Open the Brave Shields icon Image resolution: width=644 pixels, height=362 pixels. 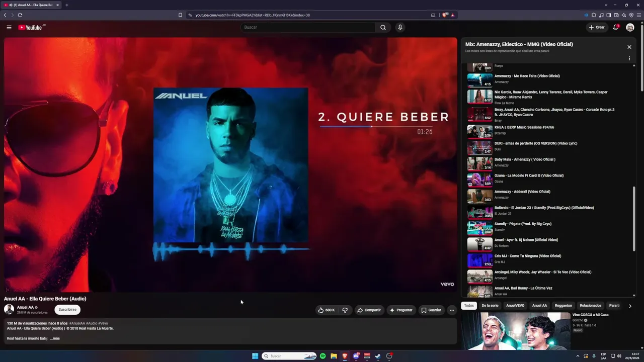tap(445, 15)
